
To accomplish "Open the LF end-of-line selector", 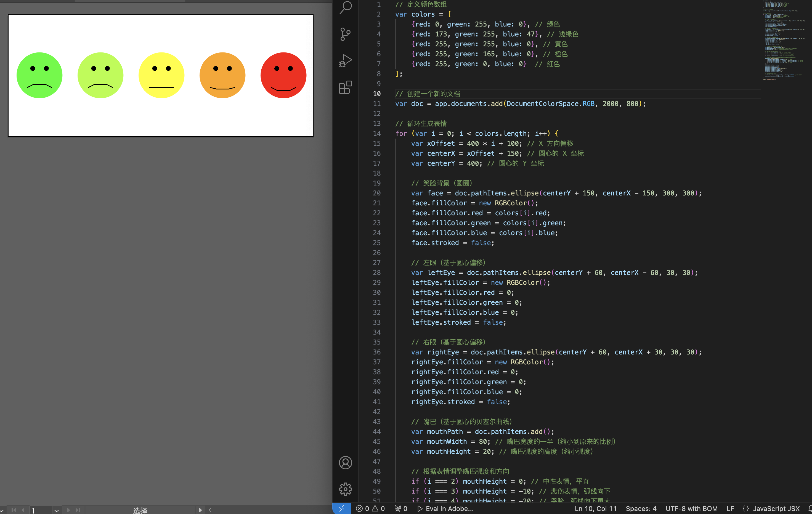I will [730, 508].
